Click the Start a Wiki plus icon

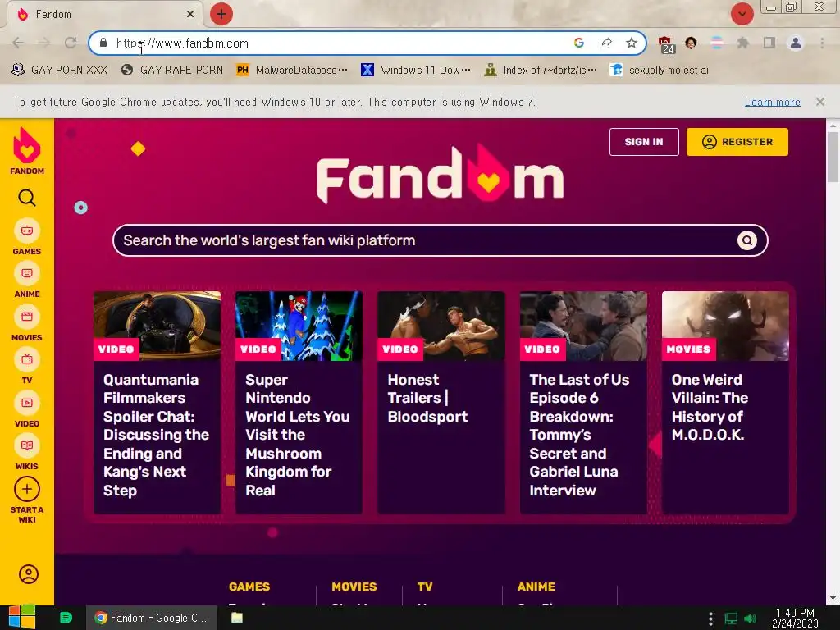(27, 489)
